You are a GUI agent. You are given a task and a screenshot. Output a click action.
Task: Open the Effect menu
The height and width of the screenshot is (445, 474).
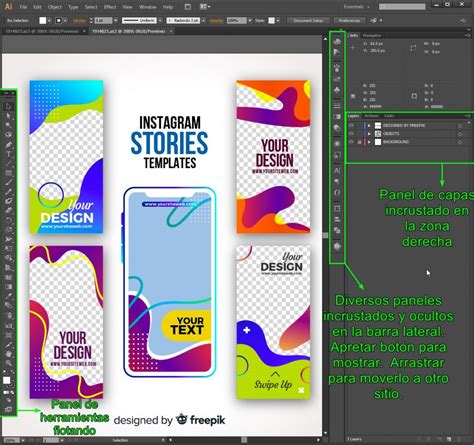point(110,7)
